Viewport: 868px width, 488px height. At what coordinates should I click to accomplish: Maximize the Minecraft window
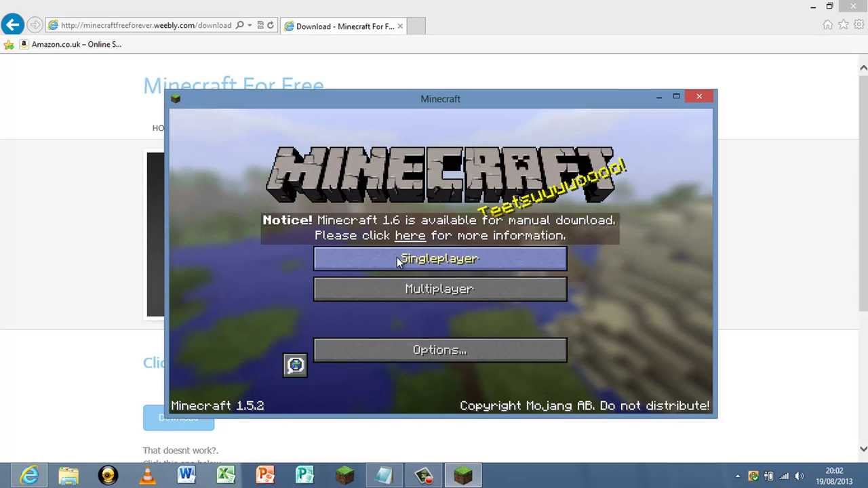(x=676, y=97)
